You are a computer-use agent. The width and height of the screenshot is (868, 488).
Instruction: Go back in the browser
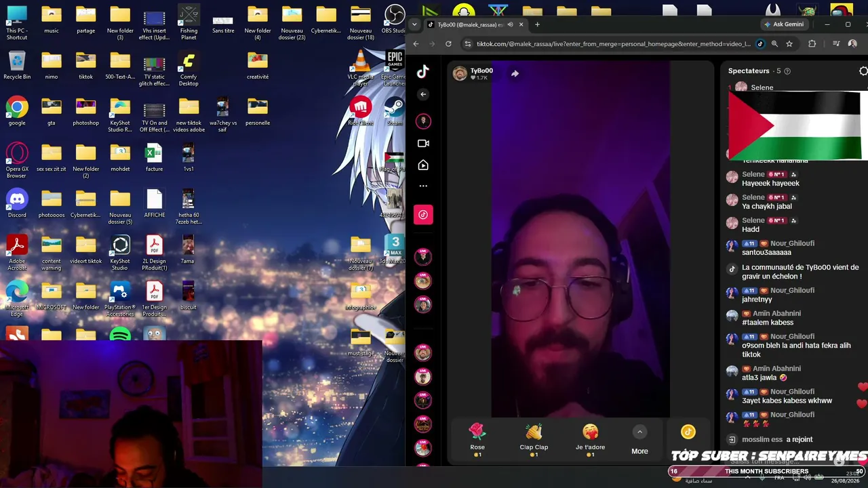[416, 44]
